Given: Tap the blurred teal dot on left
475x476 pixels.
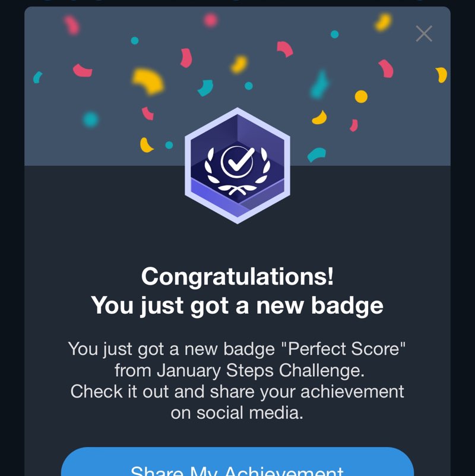Looking at the screenshot, I should pyautogui.click(x=91, y=119).
